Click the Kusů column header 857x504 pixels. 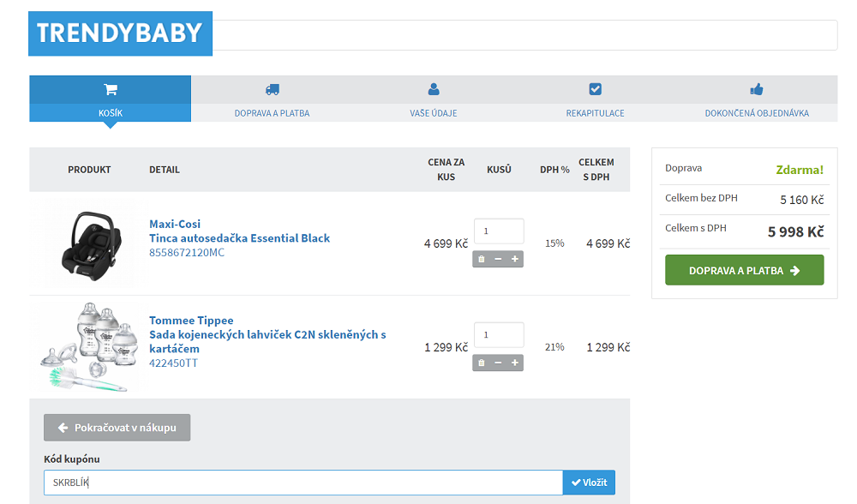499,170
